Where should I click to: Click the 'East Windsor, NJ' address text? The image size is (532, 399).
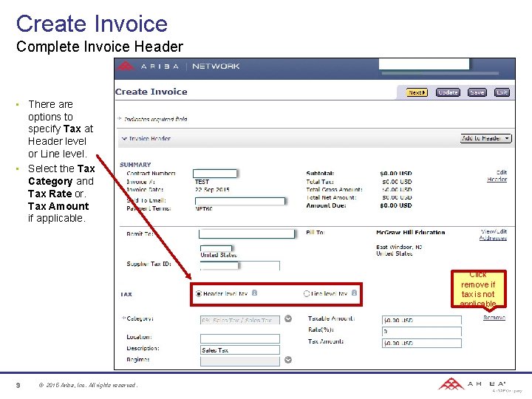399,247
